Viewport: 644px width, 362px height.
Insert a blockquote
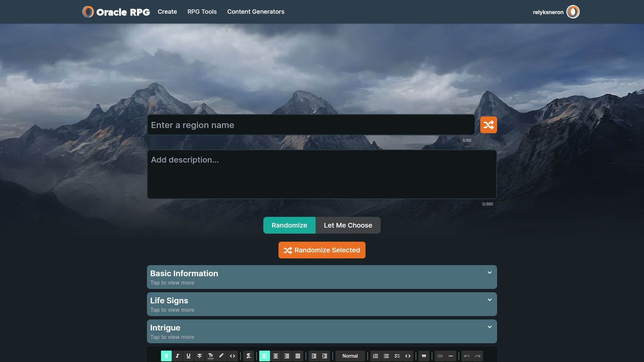(424, 356)
